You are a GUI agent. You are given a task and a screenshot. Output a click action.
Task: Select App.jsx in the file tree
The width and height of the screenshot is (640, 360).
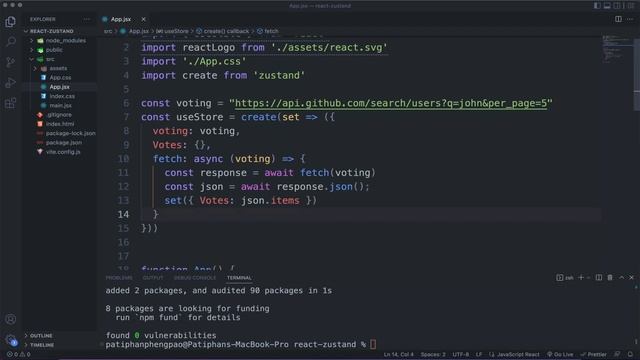60,87
